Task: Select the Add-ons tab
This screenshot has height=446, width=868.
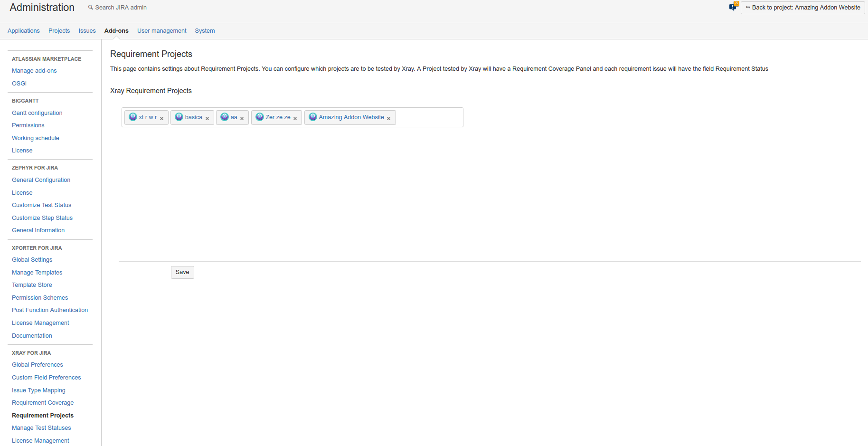Action: pos(116,31)
